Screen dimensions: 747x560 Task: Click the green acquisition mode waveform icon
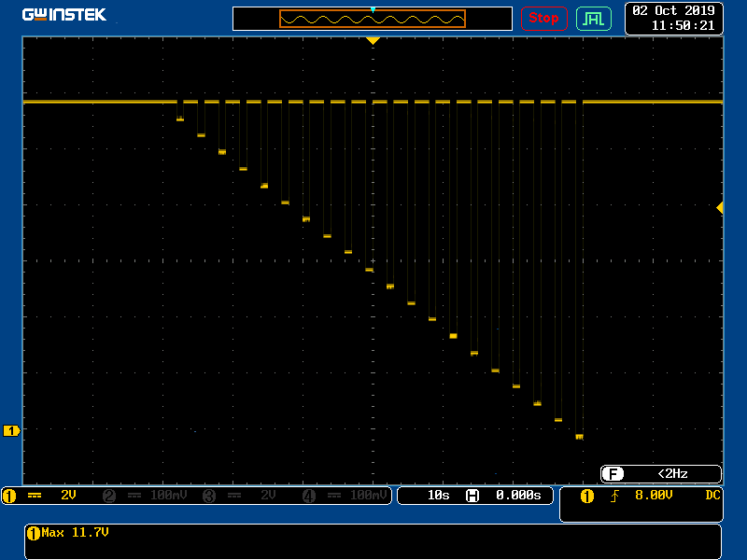tap(594, 18)
